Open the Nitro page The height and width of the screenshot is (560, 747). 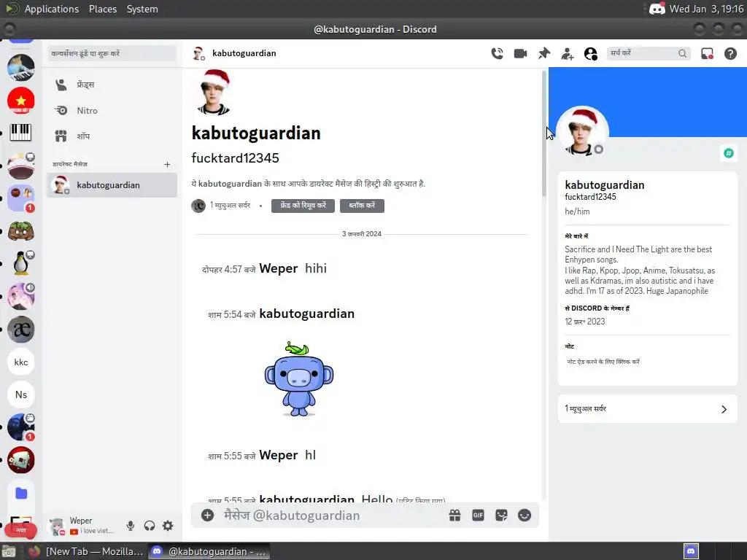pyautogui.click(x=112, y=111)
